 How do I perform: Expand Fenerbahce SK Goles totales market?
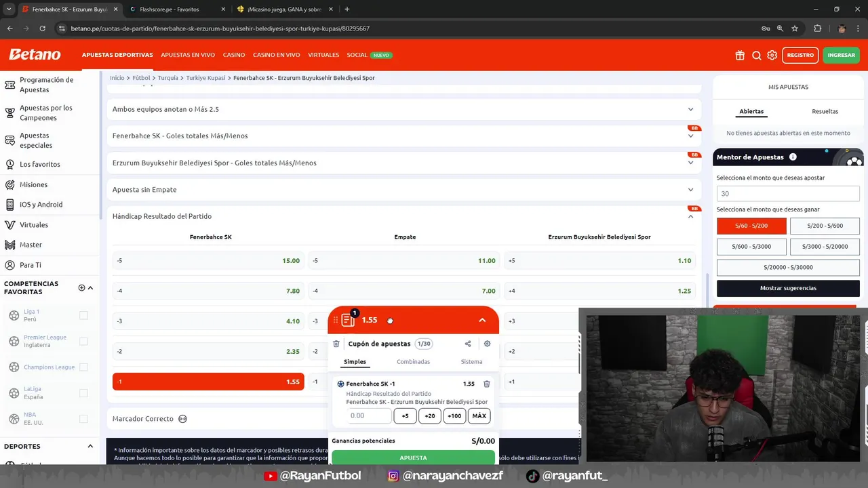[403, 136]
